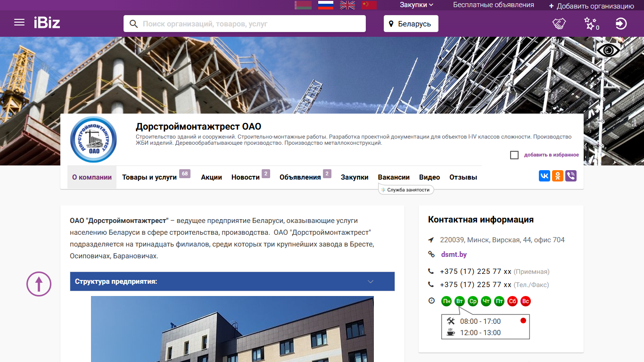Image resolution: width=644 pixels, height=362 pixels.
Task: Switch language to the Belarusian flag
Action: 303,5
